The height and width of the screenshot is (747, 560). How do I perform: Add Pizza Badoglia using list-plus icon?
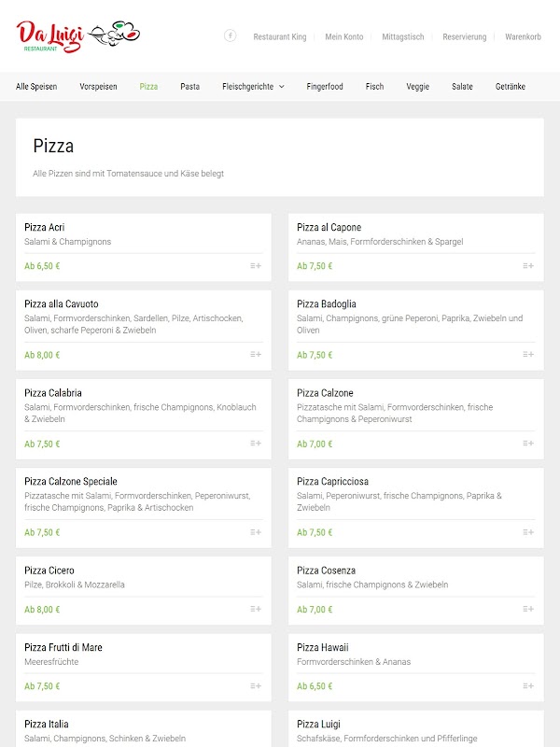coord(528,355)
